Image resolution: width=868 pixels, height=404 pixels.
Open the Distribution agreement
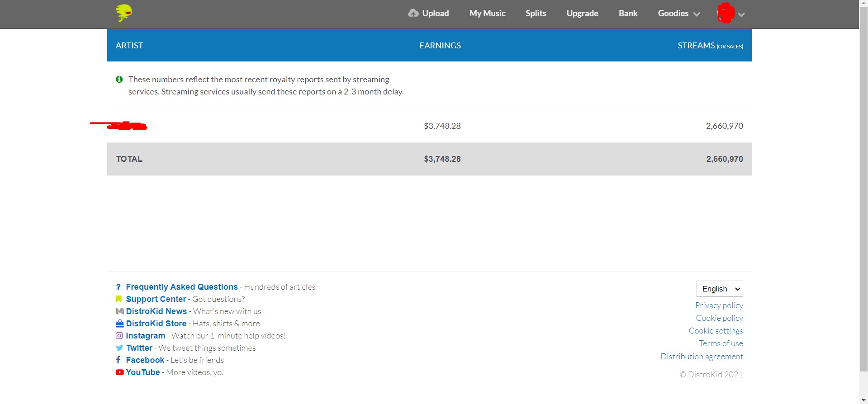point(702,357)
